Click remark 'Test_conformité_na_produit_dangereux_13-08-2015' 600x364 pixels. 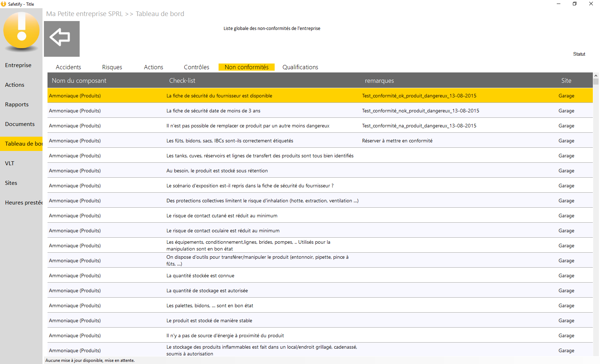click(419, 126)
